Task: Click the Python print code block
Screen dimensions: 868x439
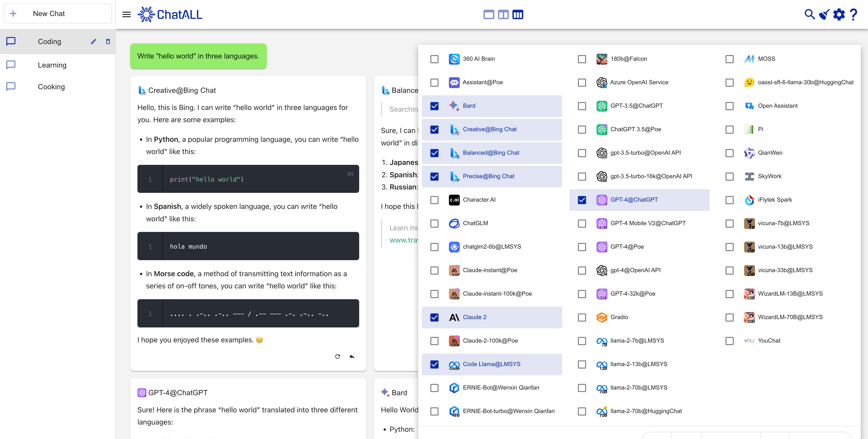Action: click(248, 179)
